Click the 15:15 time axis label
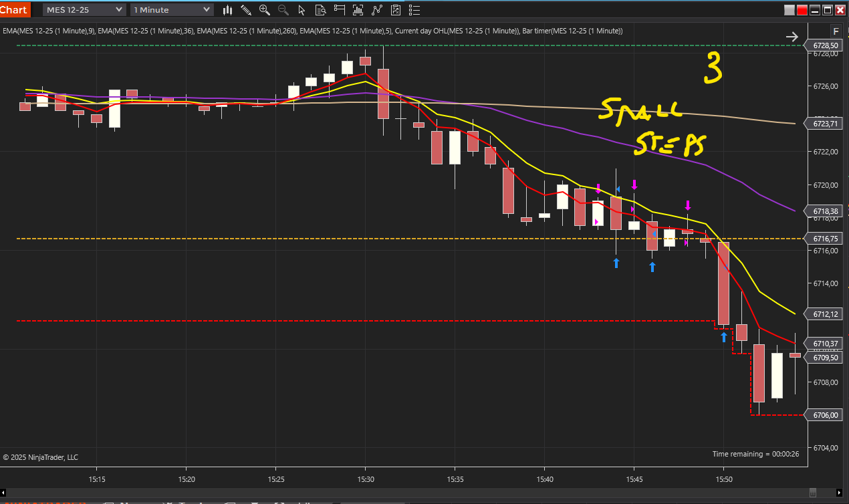The height and width of the screenshot is (504, 849). click(x=96, y=480)
